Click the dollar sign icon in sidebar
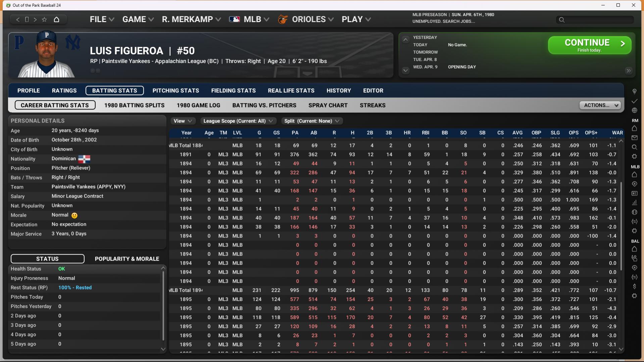 tap(634, 287)
